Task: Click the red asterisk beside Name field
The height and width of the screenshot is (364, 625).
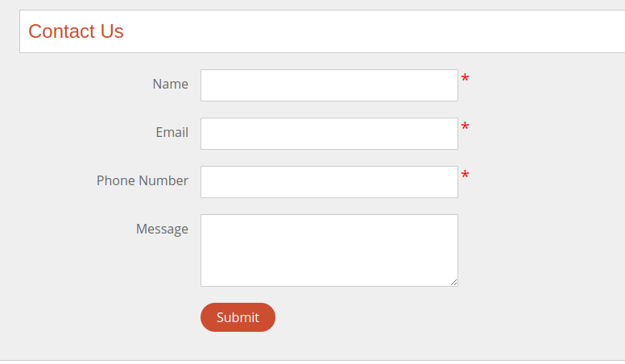Action: point(465,79)
